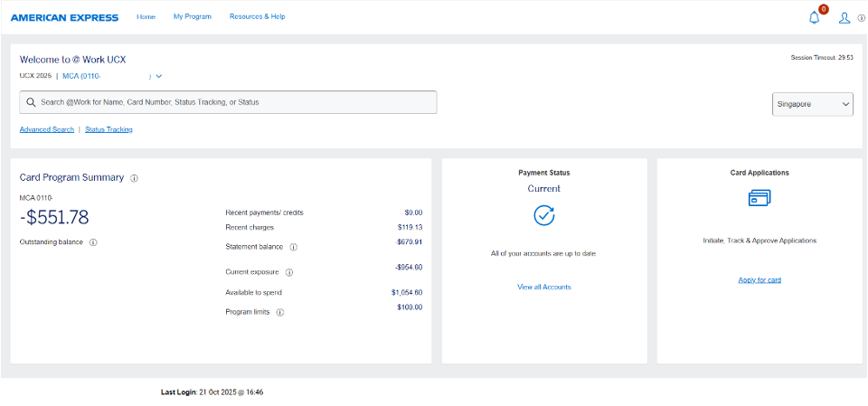Focus the @Work search input field
Screen dimensions: 868x406
pos(235,102)
